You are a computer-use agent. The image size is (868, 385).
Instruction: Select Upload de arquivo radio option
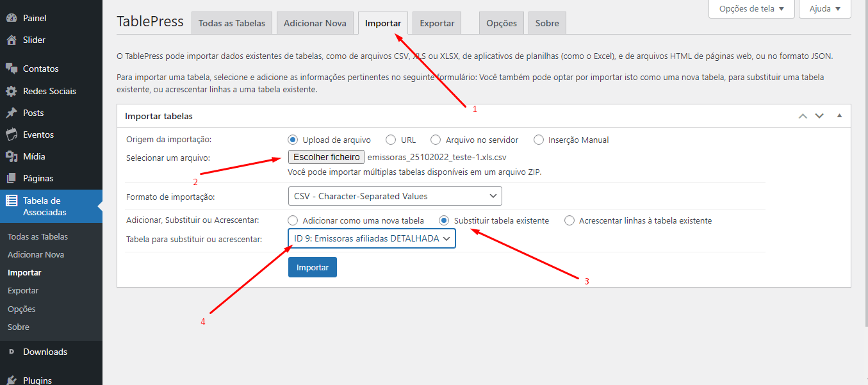click(x=293, y=140)
